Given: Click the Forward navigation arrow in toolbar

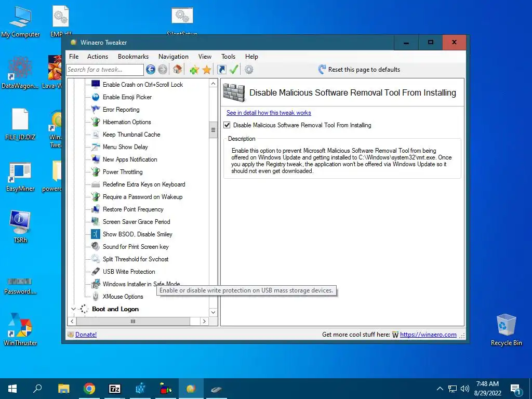Looking at the screenshot, I should pyautogui.click(x=163, y=70).
